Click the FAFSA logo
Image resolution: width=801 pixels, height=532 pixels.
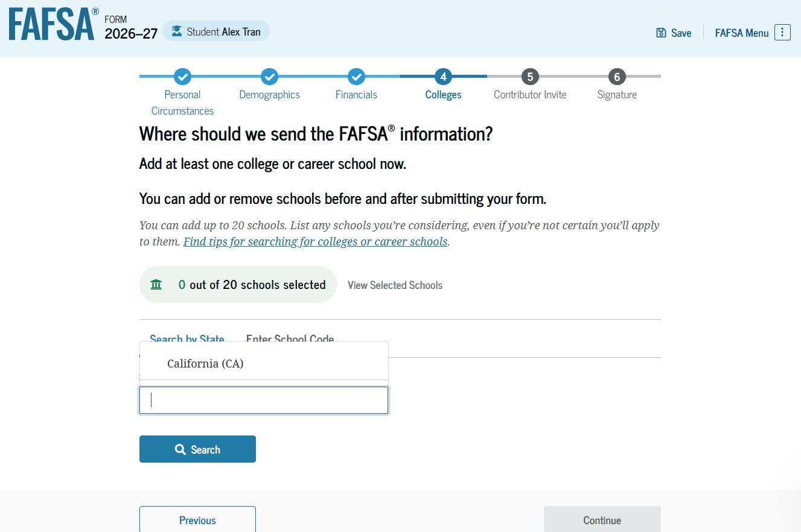pos(53,25)
